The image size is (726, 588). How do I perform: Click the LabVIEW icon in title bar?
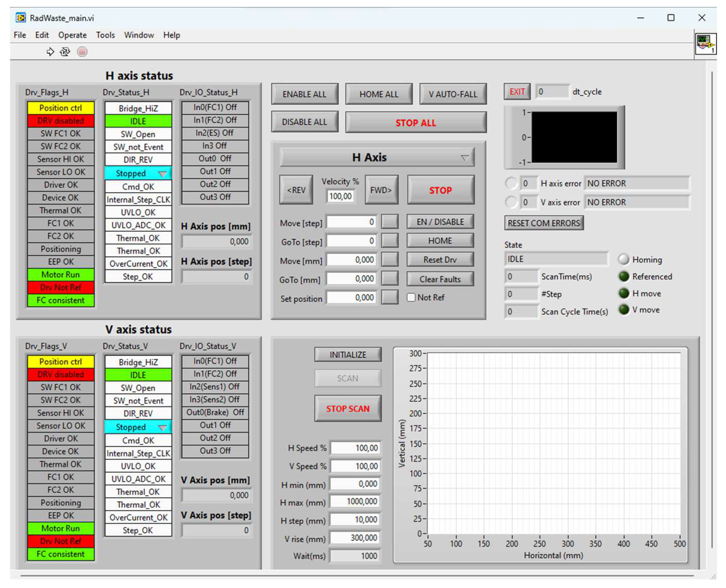(21, 18)
